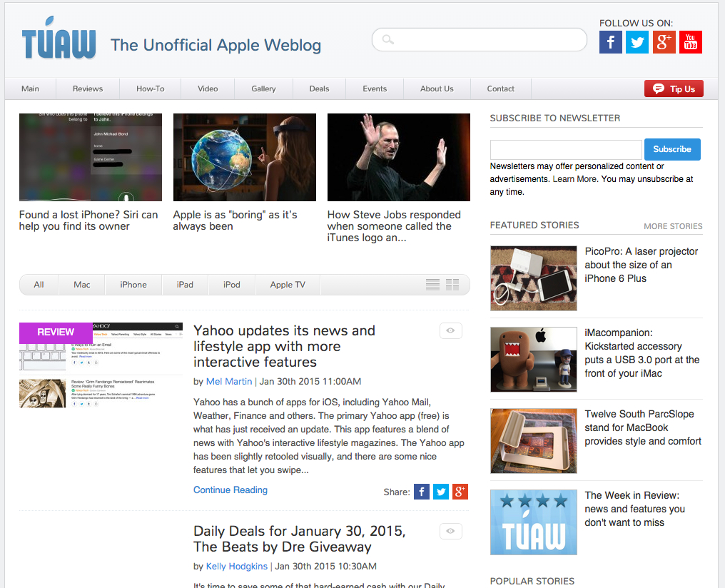Open the Contact navigation tab
This screenshot has width=725, height=588.
tap(501, 88)
